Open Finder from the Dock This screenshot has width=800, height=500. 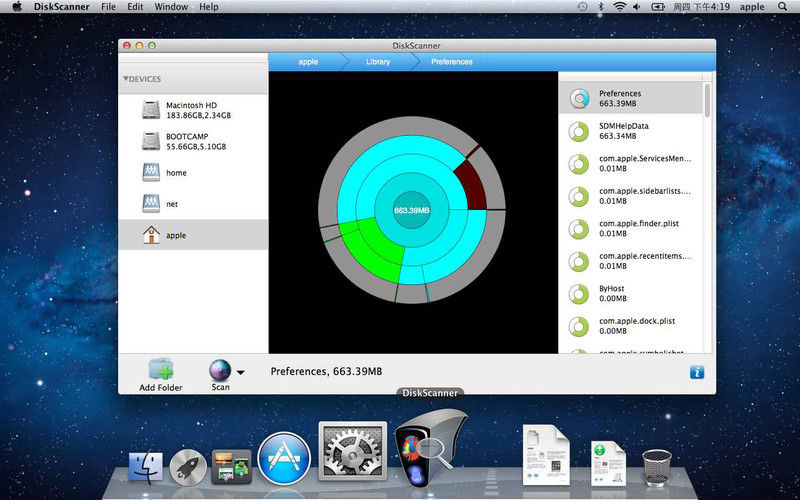[145, 466]
